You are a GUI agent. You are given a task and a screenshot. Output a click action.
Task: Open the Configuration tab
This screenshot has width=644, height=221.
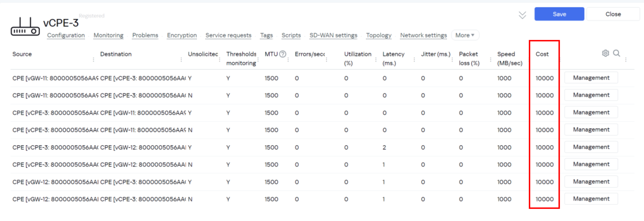click(x=66, y=35)
